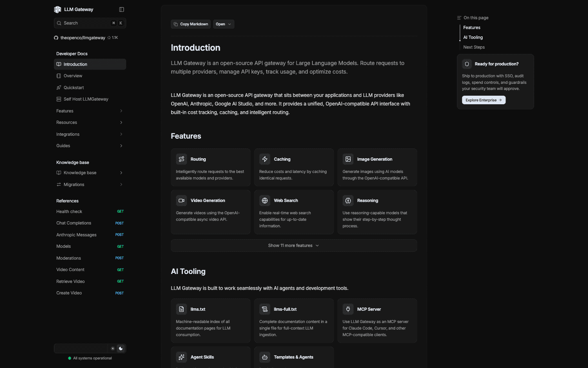Viewport: 588px width, 368px height.
Task: Open the Caching feature card
Action: click(294, 167)
